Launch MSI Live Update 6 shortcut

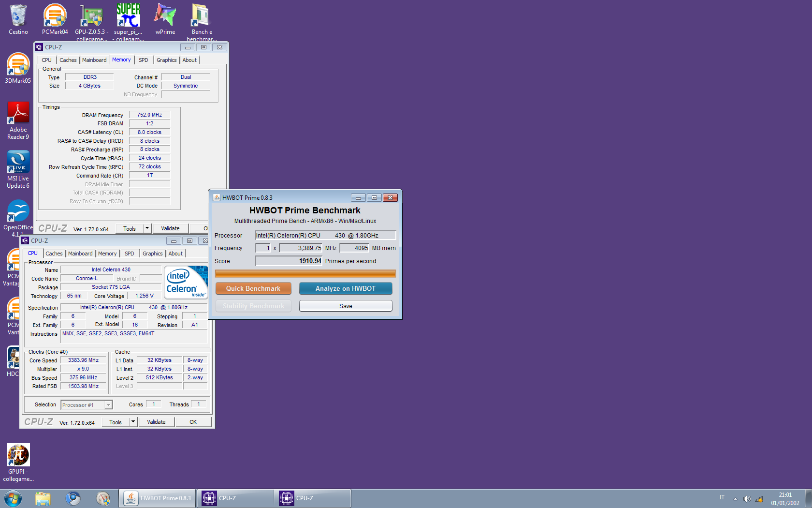tap(18, 170)
